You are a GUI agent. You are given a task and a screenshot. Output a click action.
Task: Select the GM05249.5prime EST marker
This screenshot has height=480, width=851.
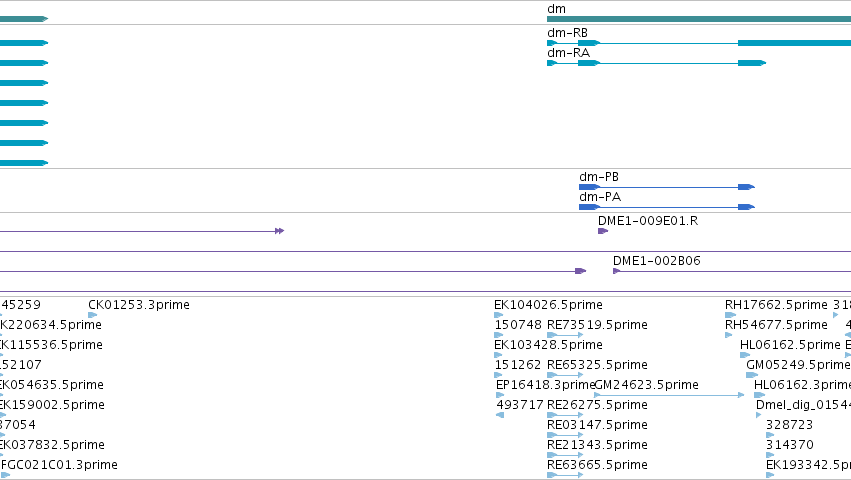pos(752,375)
